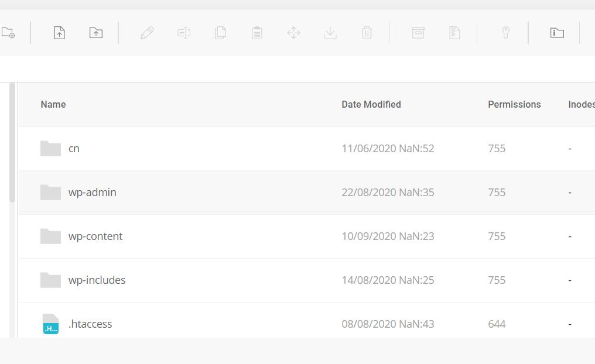Click the upload folder icon
This screenshot has height=364, width=595.
pos(96,33)
